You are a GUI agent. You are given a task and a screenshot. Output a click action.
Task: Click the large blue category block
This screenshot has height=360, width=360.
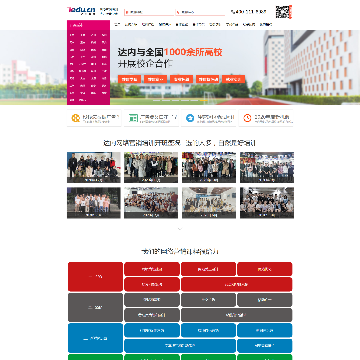pos(95,338)
